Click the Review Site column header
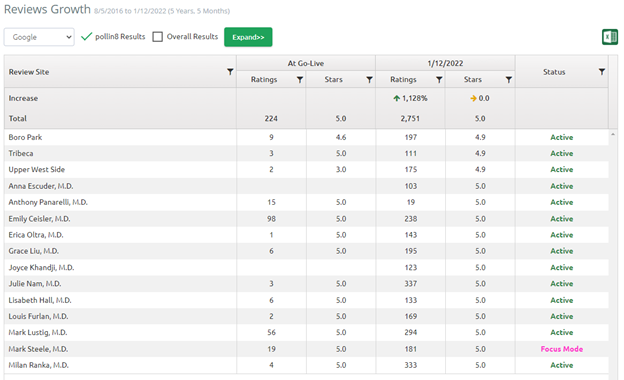624x380 pixels. (29, 72)
